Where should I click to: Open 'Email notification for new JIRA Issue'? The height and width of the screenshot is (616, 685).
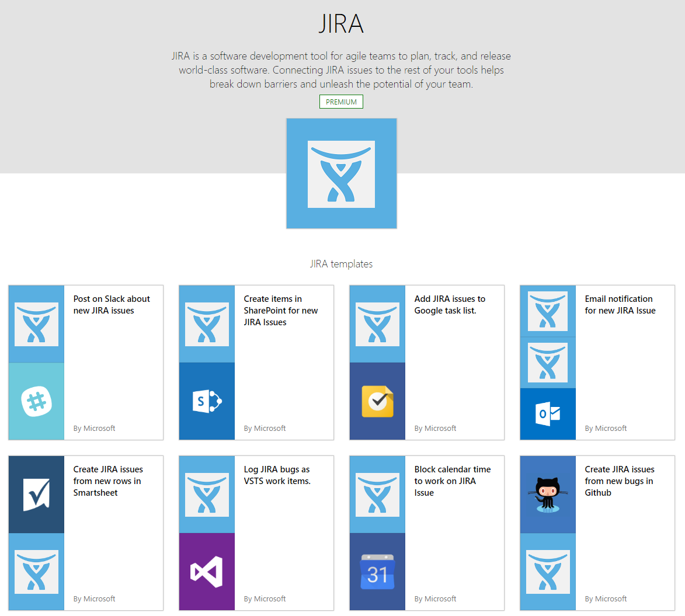(620, 305)
